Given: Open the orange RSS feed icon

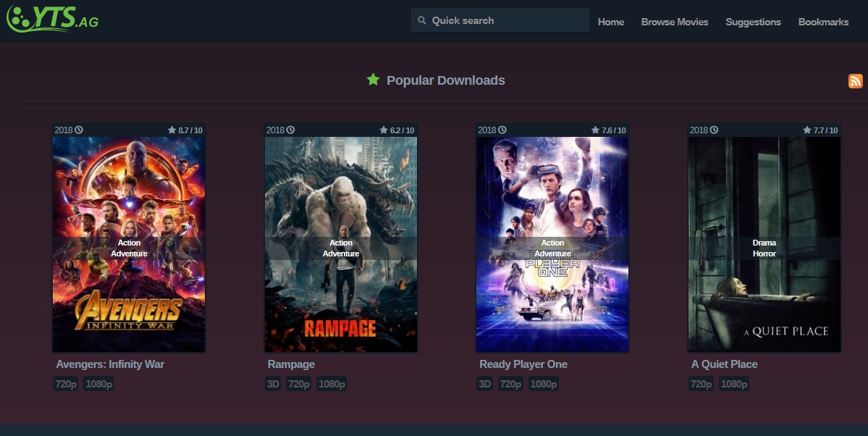Looking at the screenshot, I should tap(855, 81).
